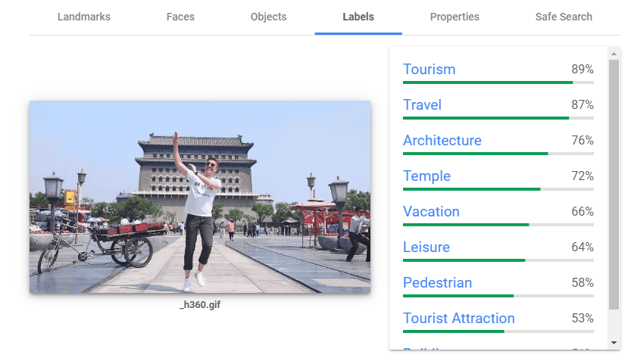The height and width of the screenshot is (364, 631).
Task: Select the Leisure label
Action: 426,247
